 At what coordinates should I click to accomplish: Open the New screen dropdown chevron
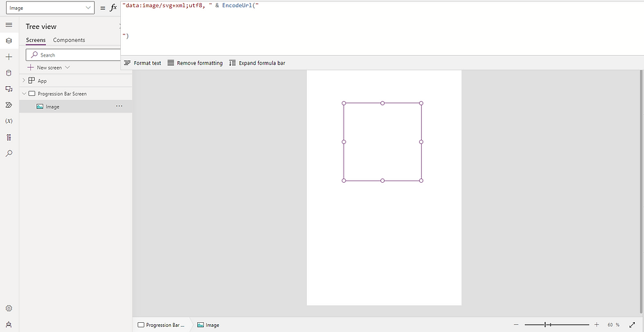click(68, 67)
